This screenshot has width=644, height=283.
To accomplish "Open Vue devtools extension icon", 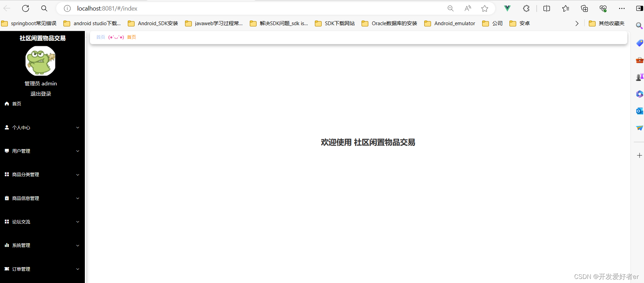I will pyautogui.click(x=507, y=9).
